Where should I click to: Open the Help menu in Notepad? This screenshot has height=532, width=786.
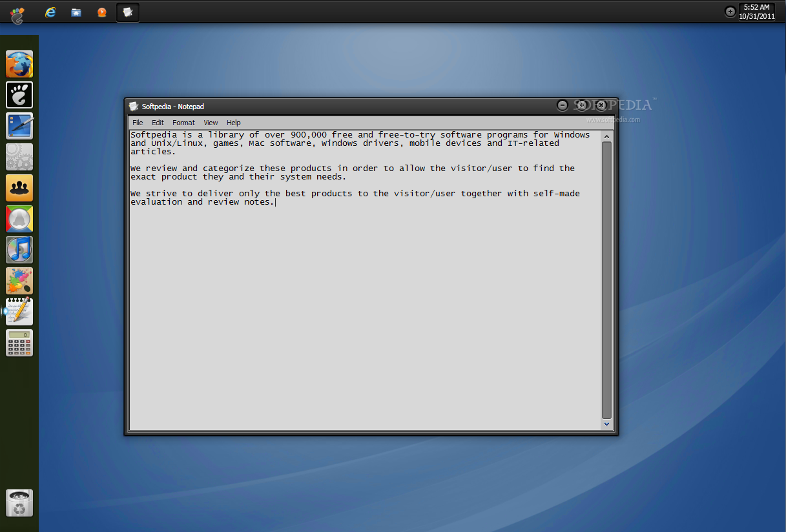click(x=233, y=123)
